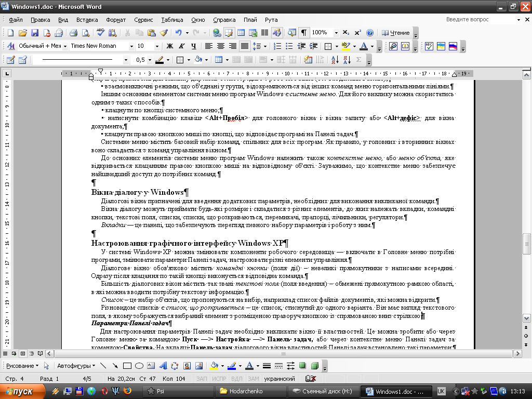Run the spelling and grammar check
This screenshot has height=399, width=532.
coord(100,33)
